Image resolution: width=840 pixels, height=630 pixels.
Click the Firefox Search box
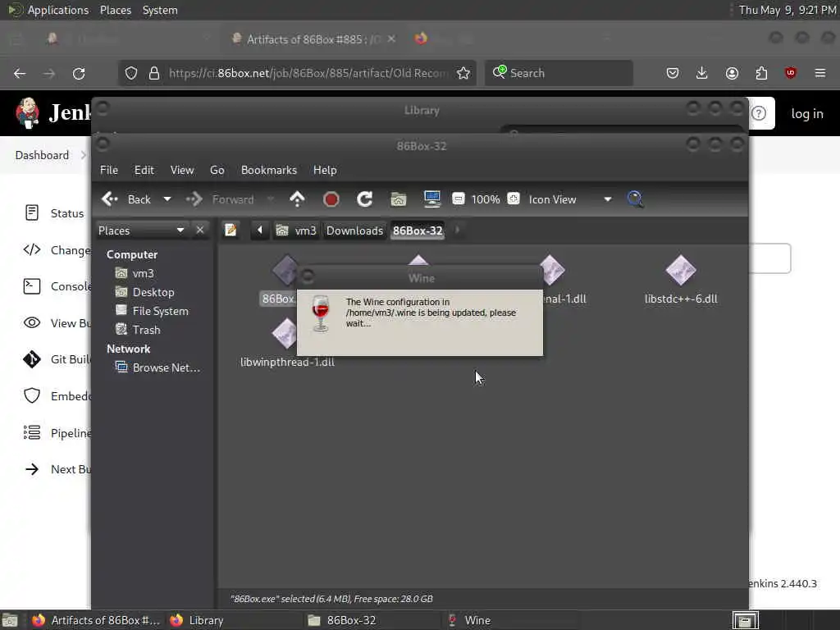[x=559, y=73]
